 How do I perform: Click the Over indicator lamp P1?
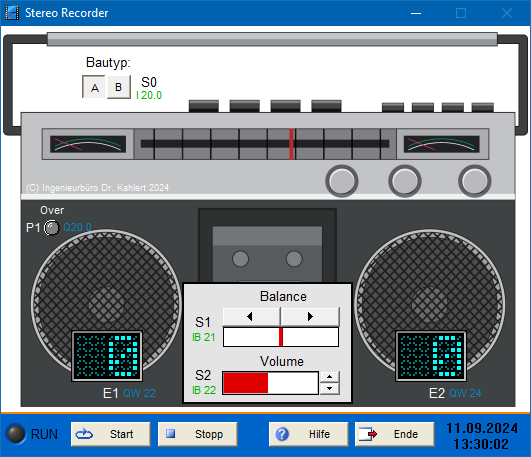[x=52, y=227]
